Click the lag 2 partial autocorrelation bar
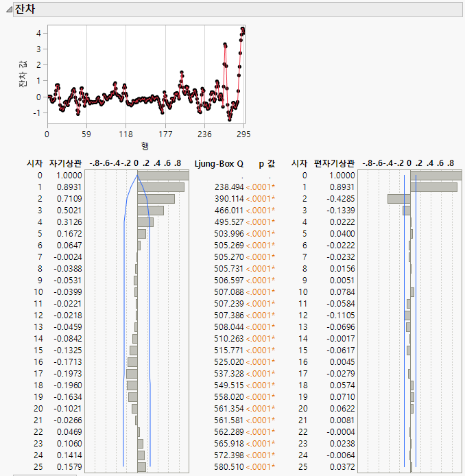Image resolution: width=465 pixels, height=476 pixels. pos(399,199)
